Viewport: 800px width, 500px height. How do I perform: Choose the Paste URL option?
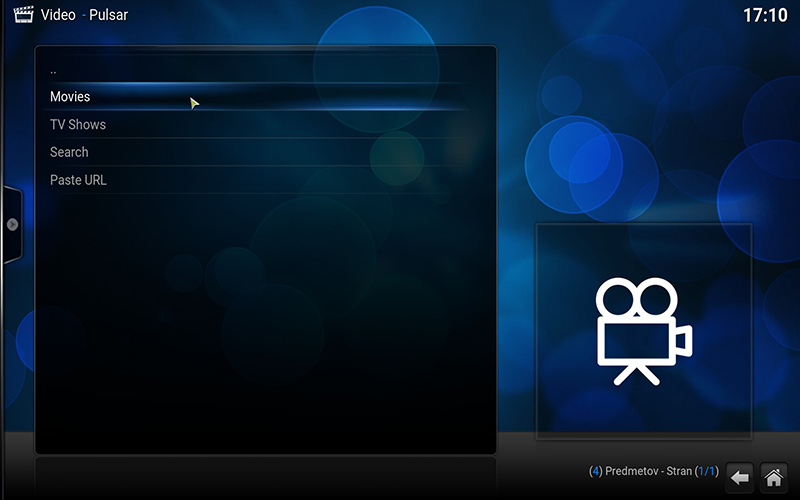78,180
